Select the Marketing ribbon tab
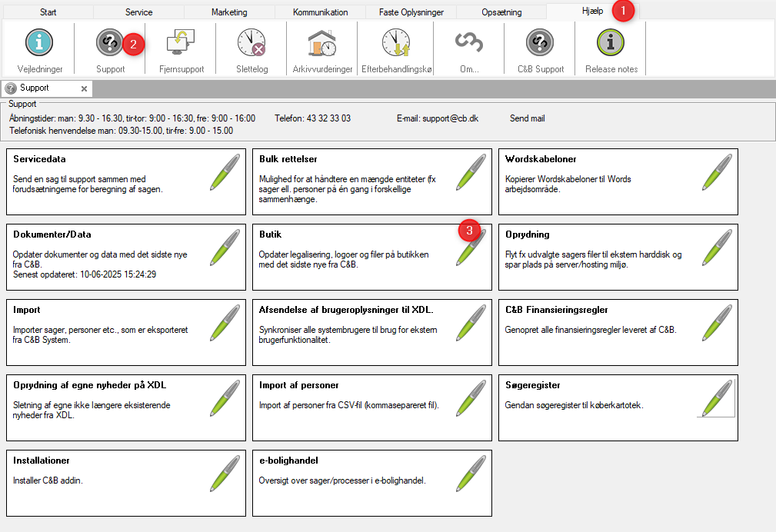Screen dimensions: 776x532 point(229,12)
